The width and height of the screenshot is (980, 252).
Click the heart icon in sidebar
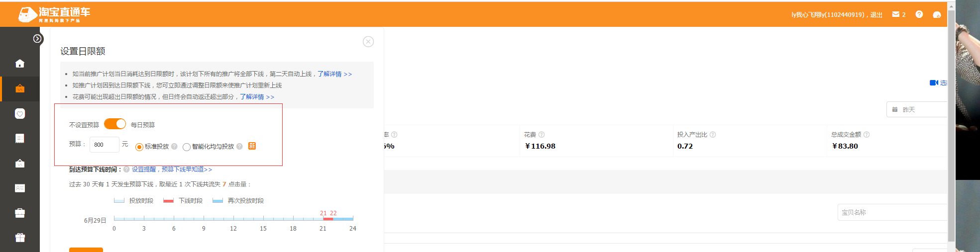pyautogui.click(x=20, y=114)
